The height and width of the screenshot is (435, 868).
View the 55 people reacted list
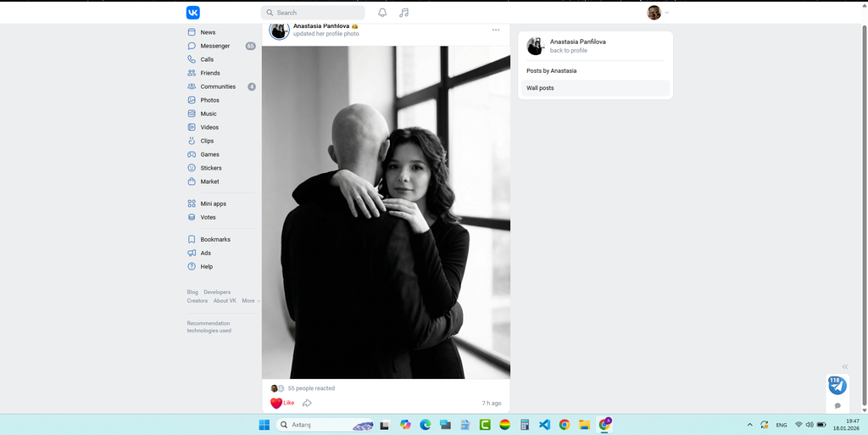pos(311,388)
